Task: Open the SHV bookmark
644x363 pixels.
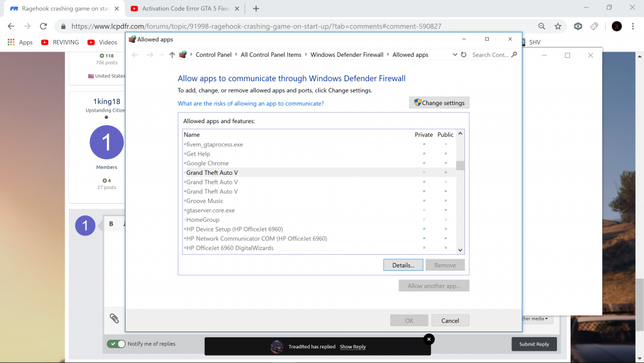Action: pyautogui.click(x=535, y=42)
